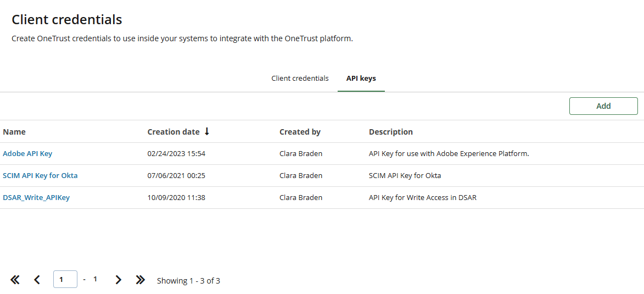Select the Adobe Experience Platform description cell
Image resolution: width=644 pixels, height=294 pixels.
coord(449,154)
